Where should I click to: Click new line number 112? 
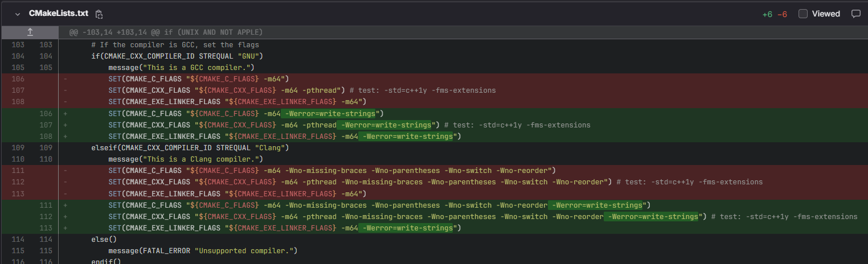46,216
